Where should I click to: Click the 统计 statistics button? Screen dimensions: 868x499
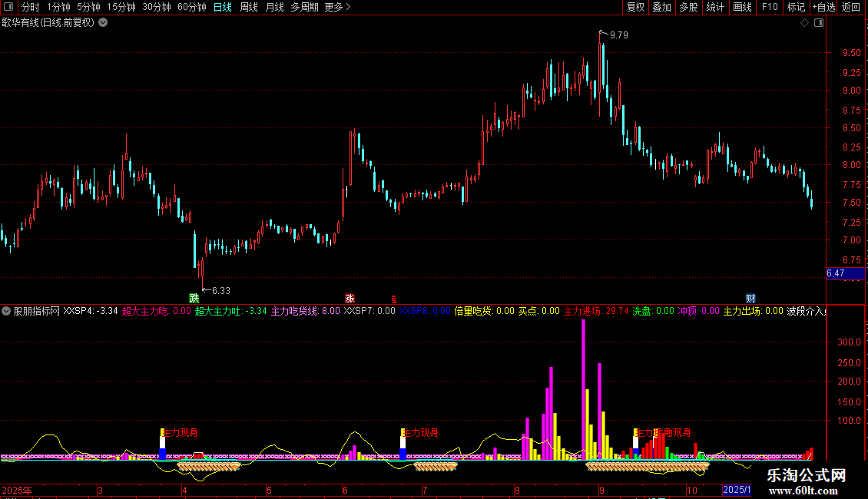pyautogui.click(x=715, y=7)
